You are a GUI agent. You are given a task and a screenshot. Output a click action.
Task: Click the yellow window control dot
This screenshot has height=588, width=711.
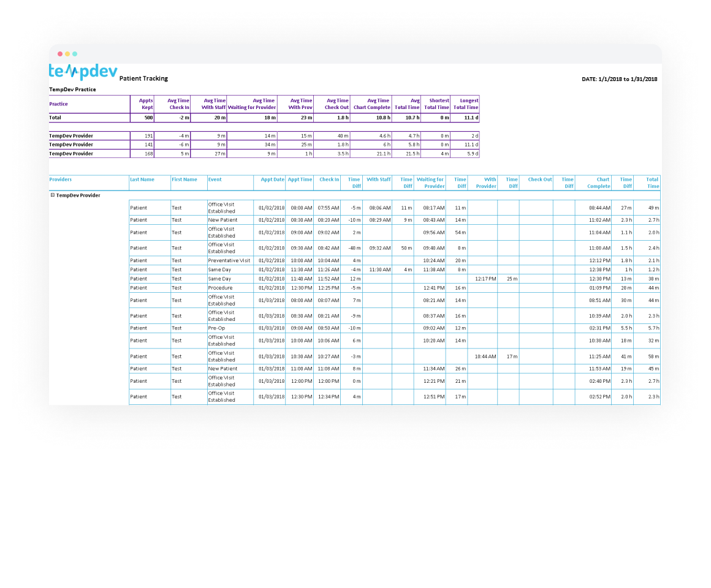pos(67,54)
